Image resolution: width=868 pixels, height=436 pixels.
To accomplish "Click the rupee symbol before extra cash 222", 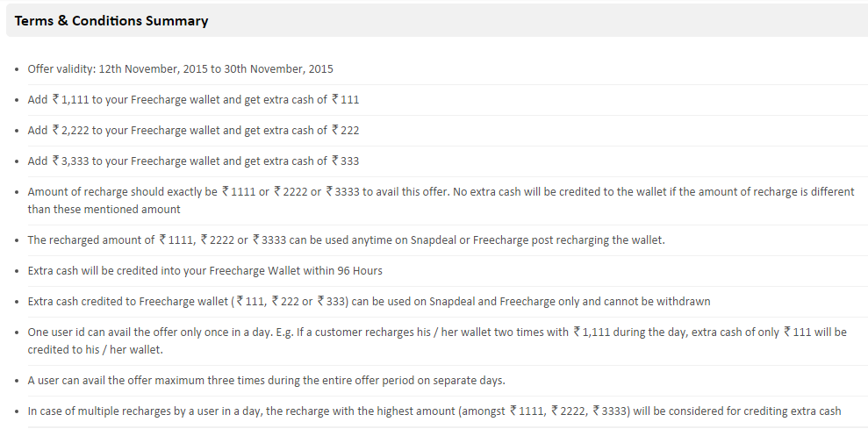I will (334, 131).
